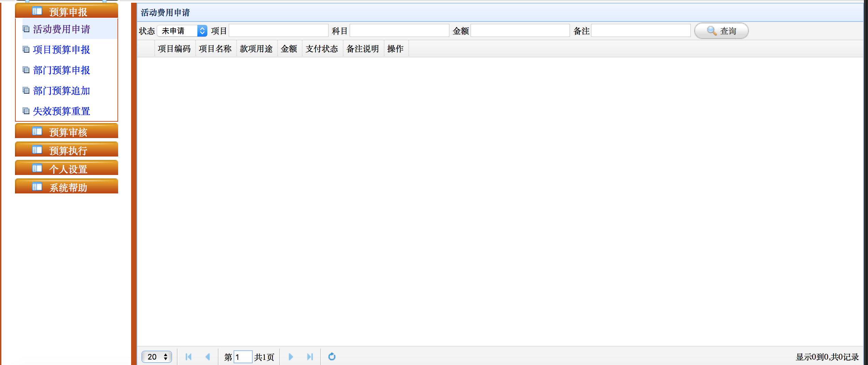The height and width of the screenshot is (365, 868).
Task: Click the 活动费用申请 panel title
Action: coord(165,13)
